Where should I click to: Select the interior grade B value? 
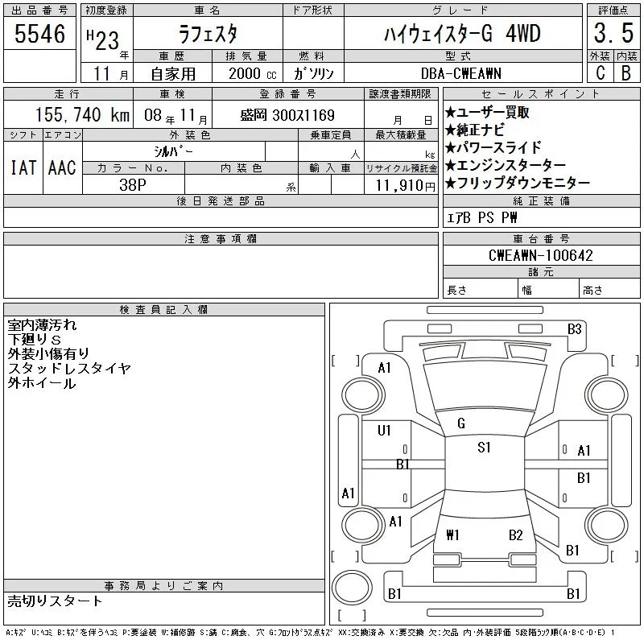pyautogui.click(x=626, y=73)
